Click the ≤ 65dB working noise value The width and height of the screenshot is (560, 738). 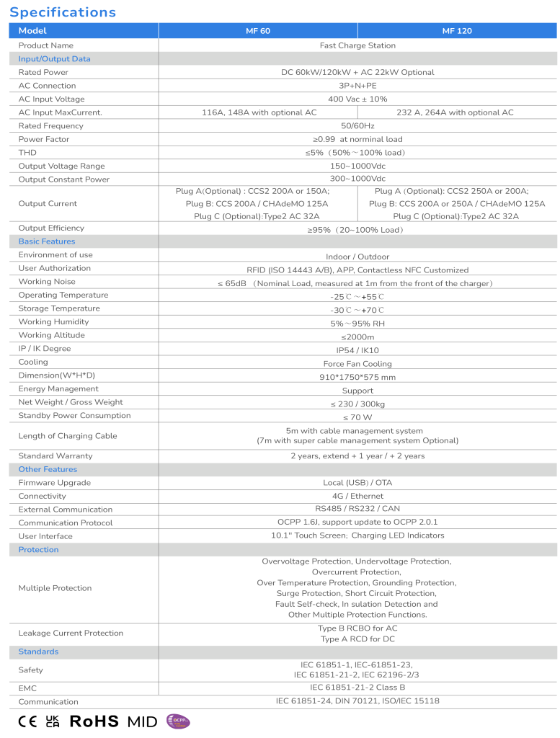pos(357,283)
